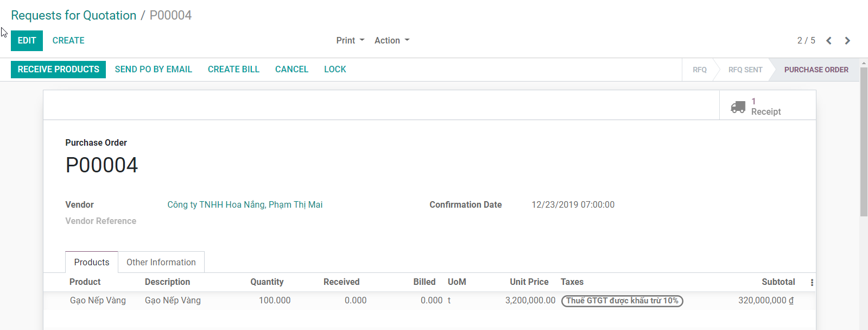Switch to Other Information tab
868x330 pixels.
tap(161, 262)
